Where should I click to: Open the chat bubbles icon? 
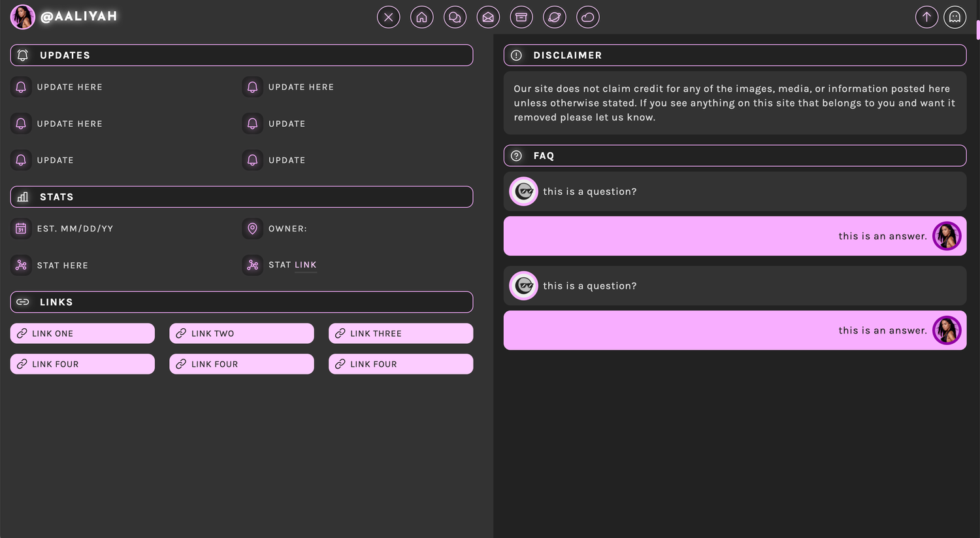pos(455,17)
